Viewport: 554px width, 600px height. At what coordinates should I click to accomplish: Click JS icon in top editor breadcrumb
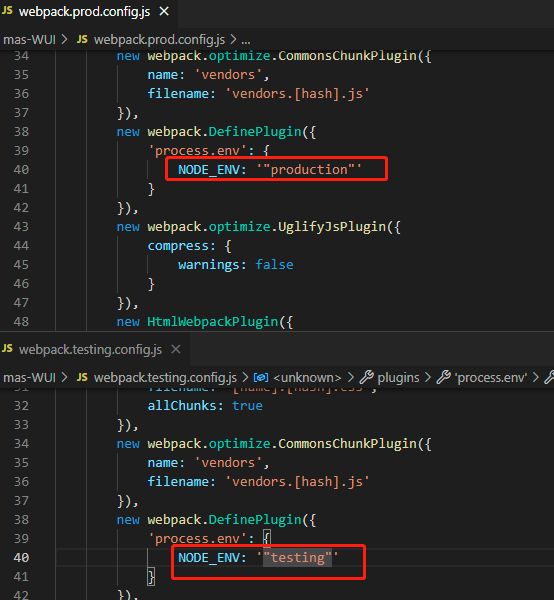point(82,39)
